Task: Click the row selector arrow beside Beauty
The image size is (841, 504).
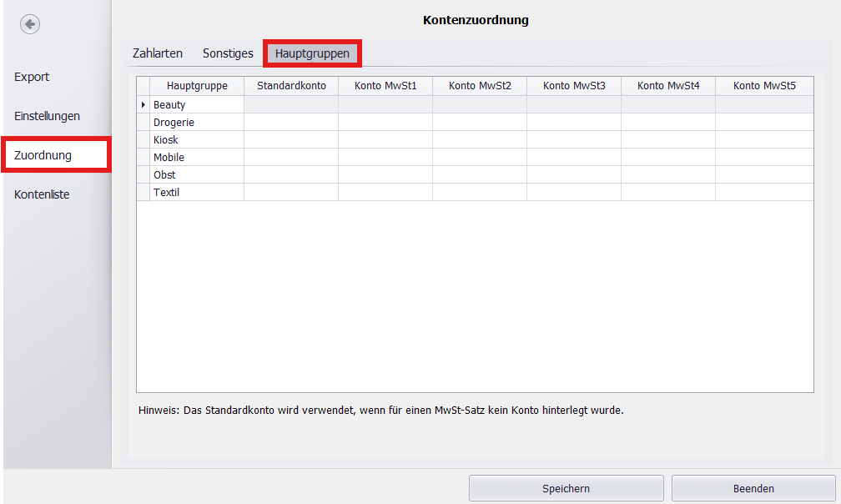Action: coord(142,104)
